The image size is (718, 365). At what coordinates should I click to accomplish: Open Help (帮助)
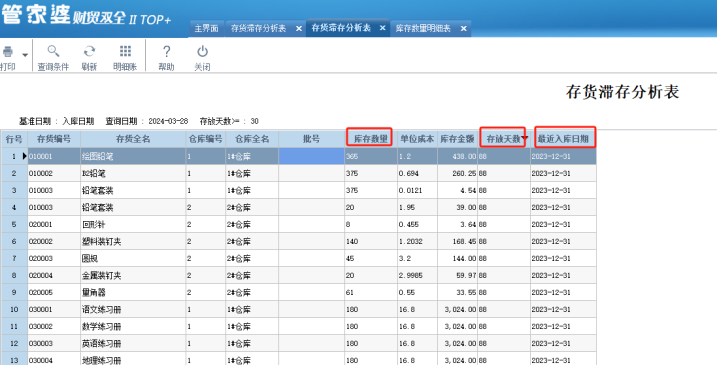(x=167, y=58)
